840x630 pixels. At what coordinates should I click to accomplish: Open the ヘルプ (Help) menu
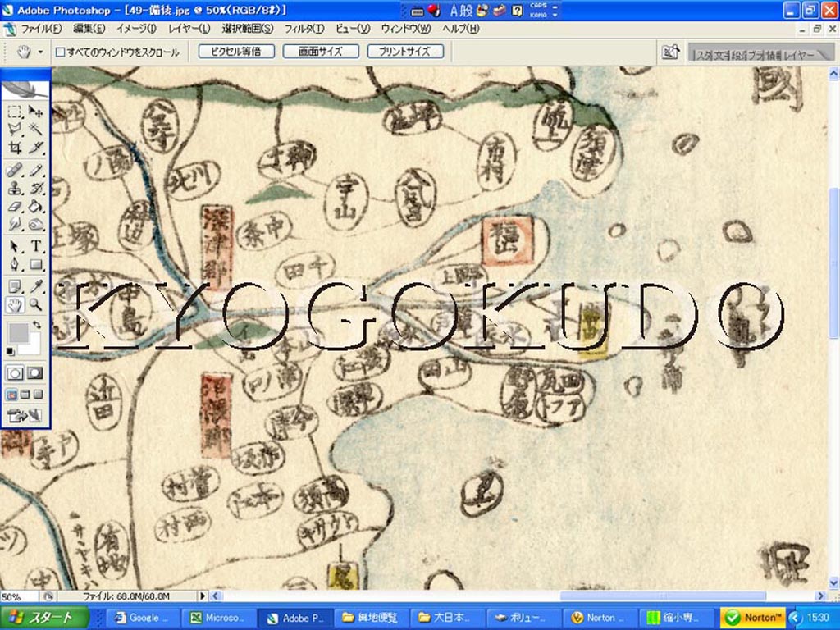[461, 29]
